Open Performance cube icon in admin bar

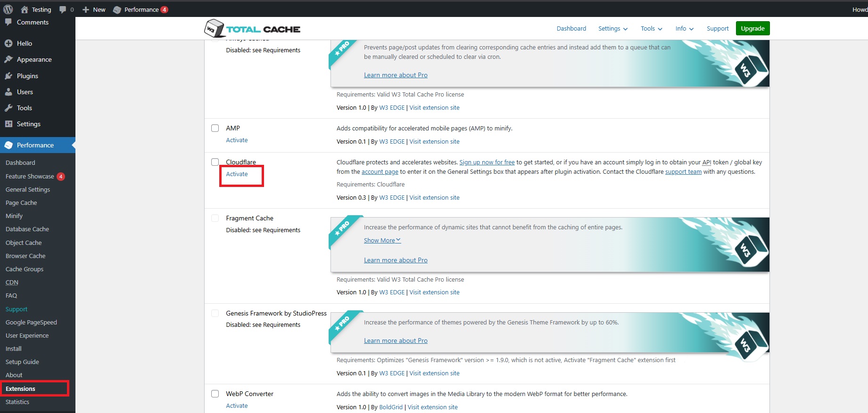[x=117, y=10]
